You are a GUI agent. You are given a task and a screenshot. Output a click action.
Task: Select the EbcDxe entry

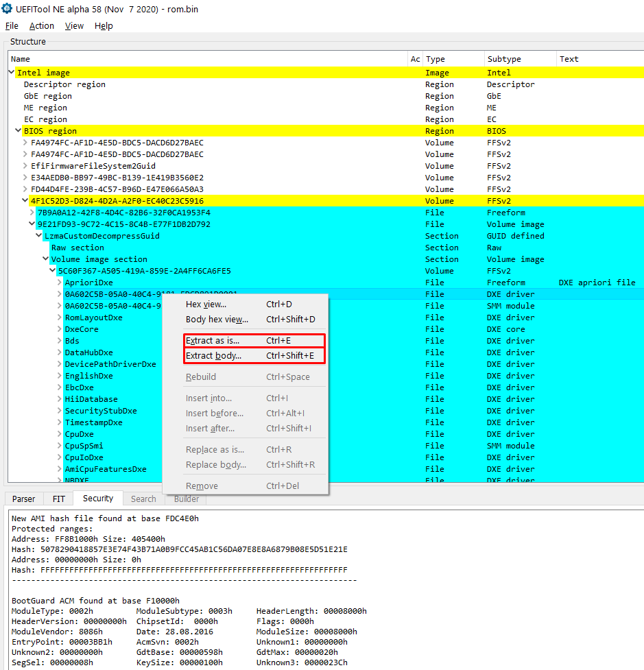click(x=79, y=387)
